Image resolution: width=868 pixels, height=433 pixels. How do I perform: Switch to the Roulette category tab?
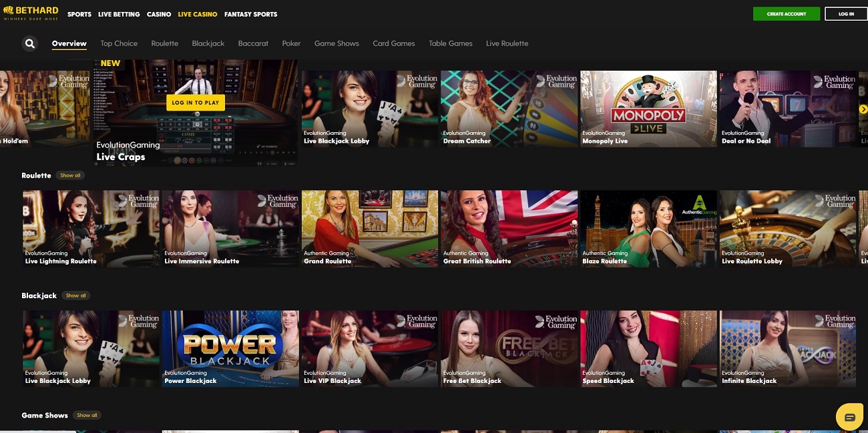165,43
